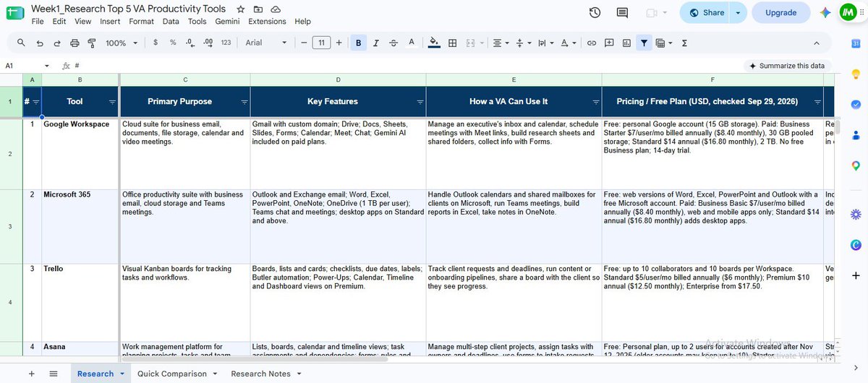The height and width of the screenshot is (383, 868).
Task: Get add-ons plus icon
Action: tap(856, 275)
